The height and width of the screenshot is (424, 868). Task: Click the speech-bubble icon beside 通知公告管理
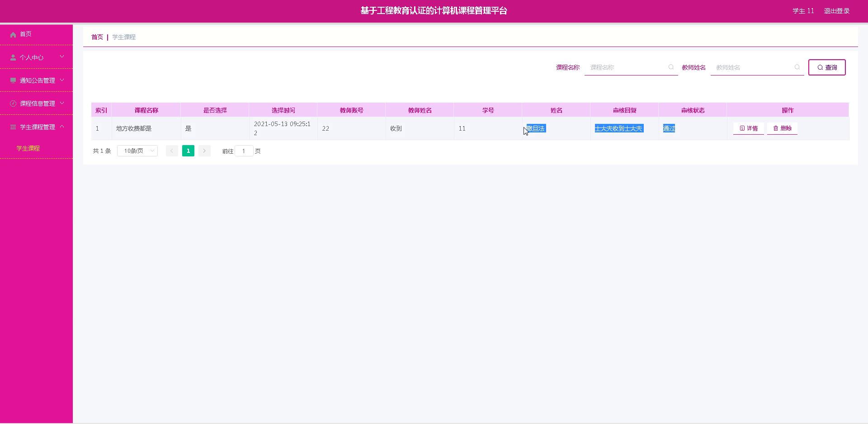(13, 80)
